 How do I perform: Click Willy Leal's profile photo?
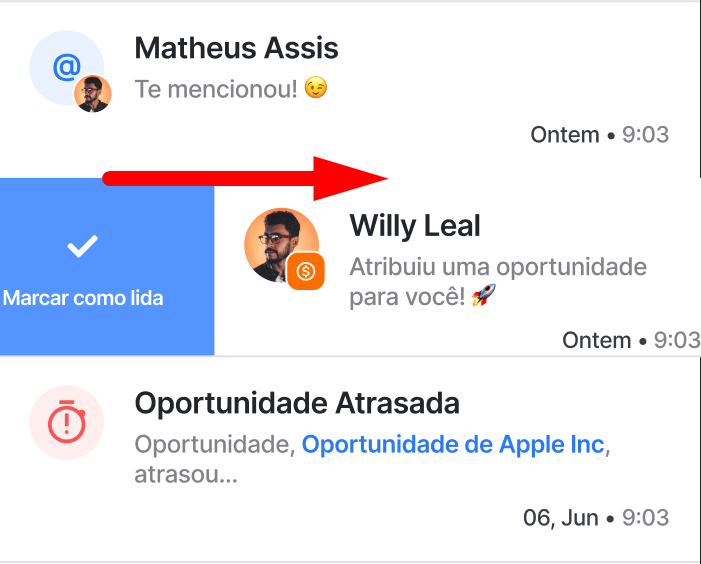pos(281,245)
